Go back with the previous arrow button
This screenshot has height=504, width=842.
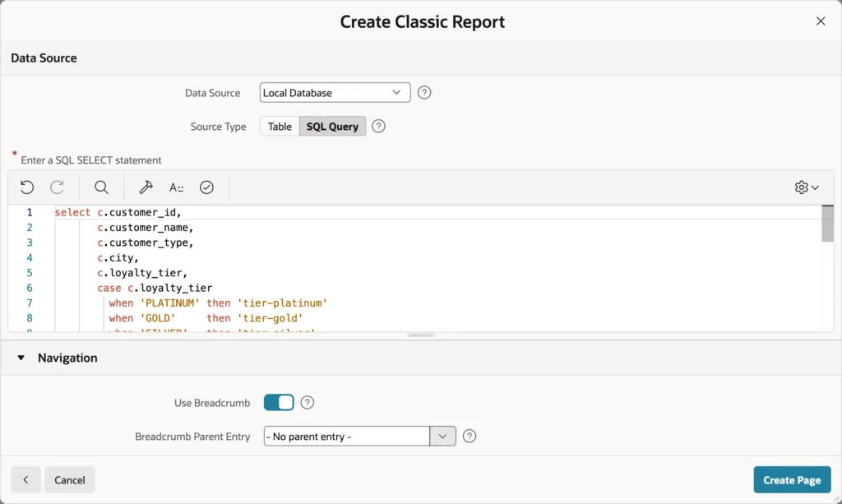[x=25, y=480]
